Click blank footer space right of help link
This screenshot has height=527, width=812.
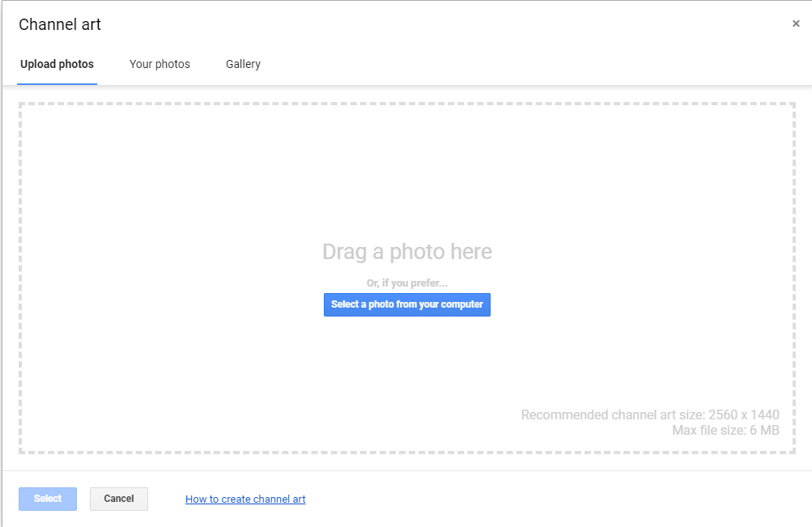point(526,499)
